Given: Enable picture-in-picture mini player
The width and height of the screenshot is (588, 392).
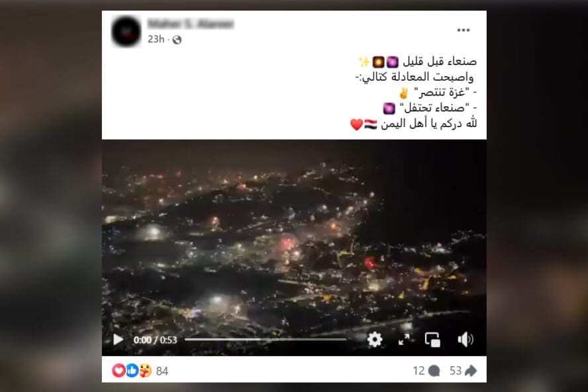Looking at the screenshot, I should [432, 340].
